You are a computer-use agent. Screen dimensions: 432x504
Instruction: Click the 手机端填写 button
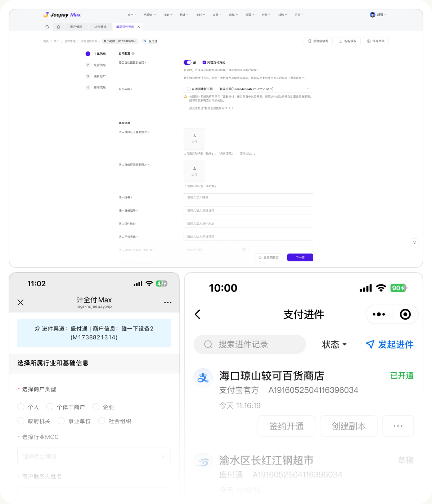[318, 41]
